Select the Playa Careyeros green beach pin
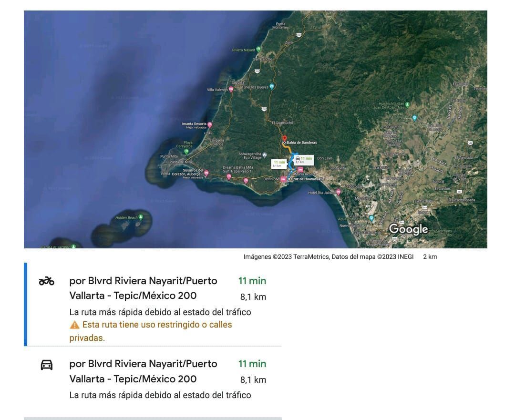Image resolution: width=515 pixels, height=420 pixels. coord(186,151)
